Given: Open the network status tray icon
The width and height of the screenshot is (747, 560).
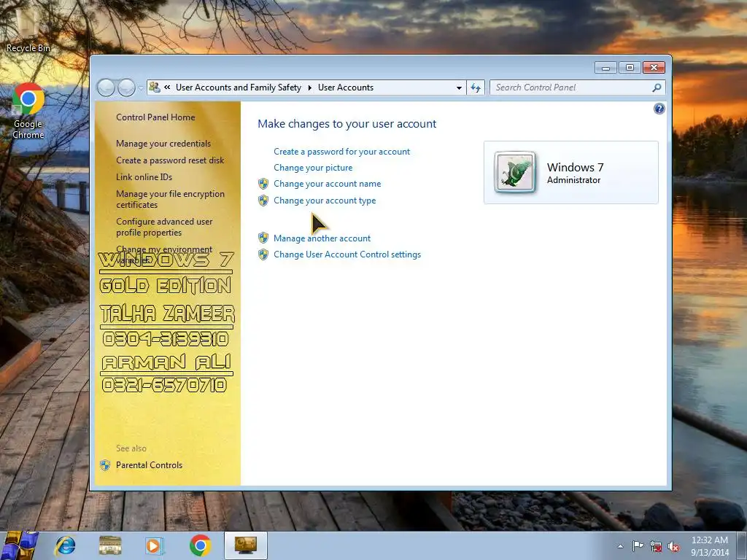Looking at the screenshot, I should coord(656,547).
